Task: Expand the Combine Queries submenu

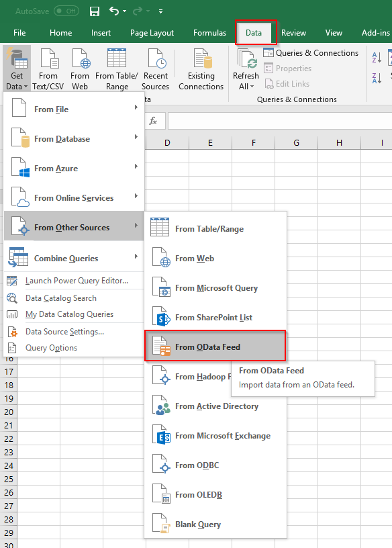Action: pos(74,258)
